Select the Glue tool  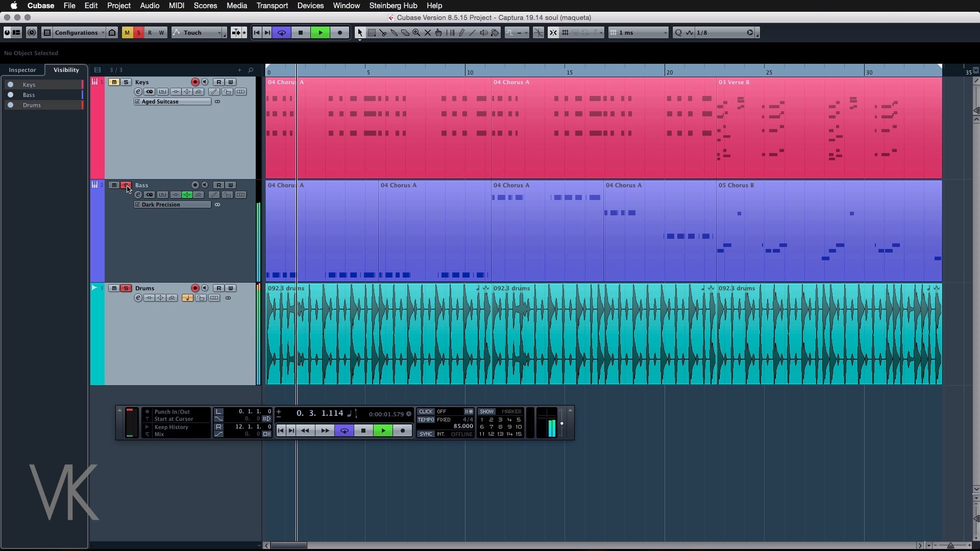pyautogui.click(x=394, y=33)
